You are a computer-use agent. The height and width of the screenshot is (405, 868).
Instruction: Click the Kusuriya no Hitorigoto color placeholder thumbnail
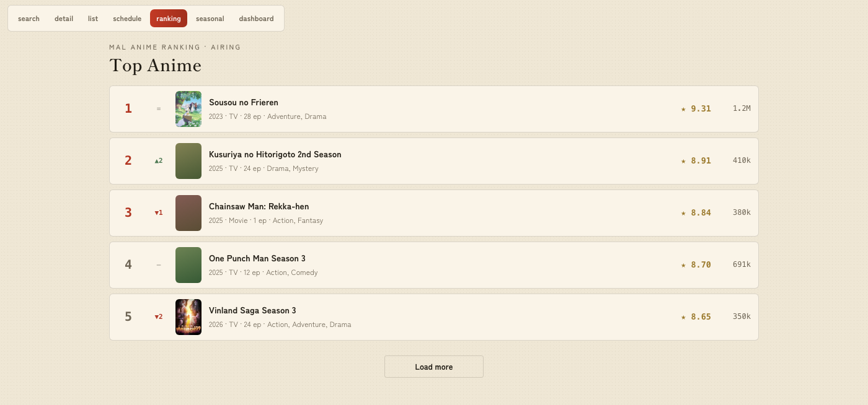188,161
